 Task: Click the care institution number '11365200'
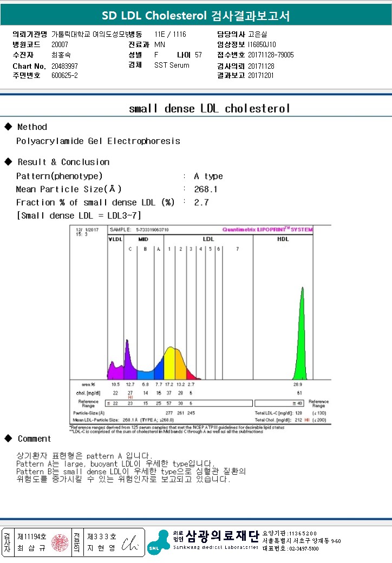(x=303, y=534)
